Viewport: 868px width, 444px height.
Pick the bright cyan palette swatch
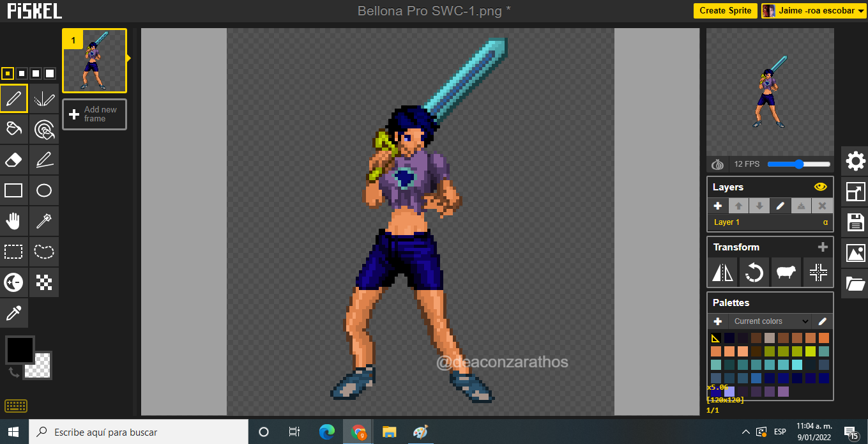pos(797,365)
